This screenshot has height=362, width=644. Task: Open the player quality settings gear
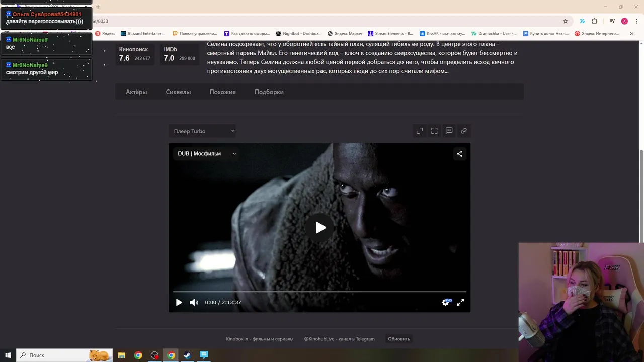pos(446,302)
